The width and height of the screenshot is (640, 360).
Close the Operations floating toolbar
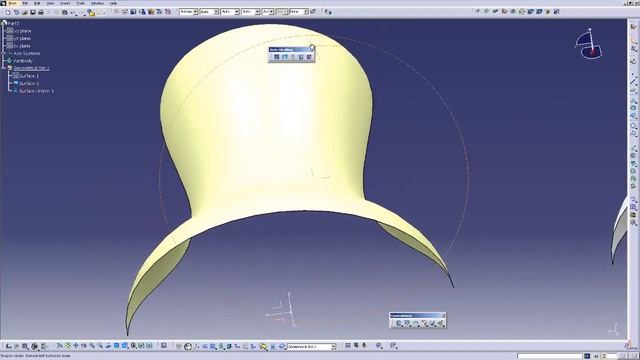pyautogui.click(x=444, y=316)
